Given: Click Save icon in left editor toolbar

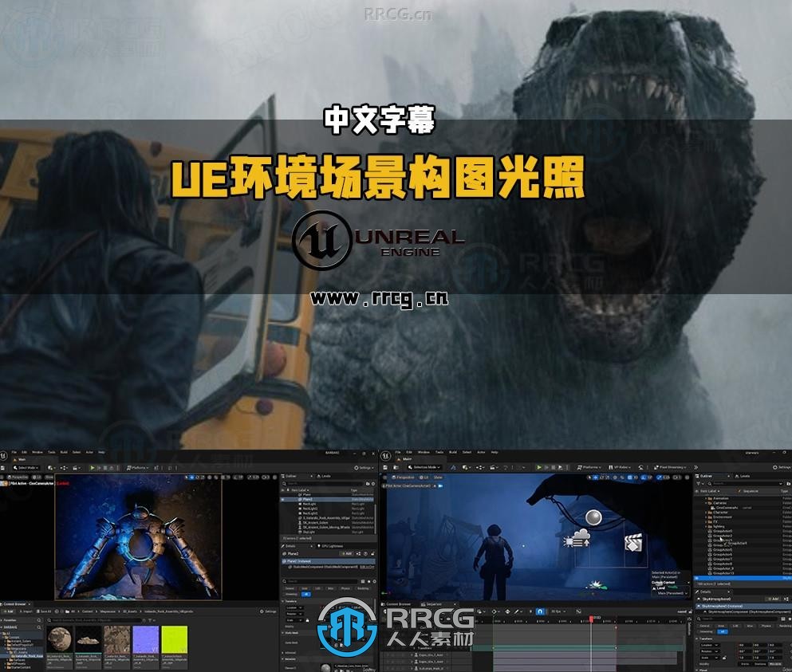Looking at the screenshot, I should coord(2,468).
